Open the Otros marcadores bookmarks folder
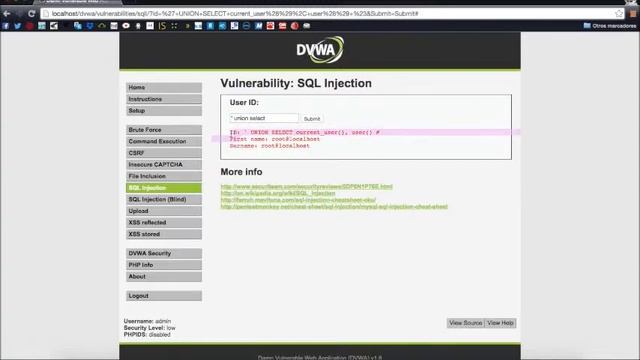Screen dimensions: 640x360 (x=610, y=26)
